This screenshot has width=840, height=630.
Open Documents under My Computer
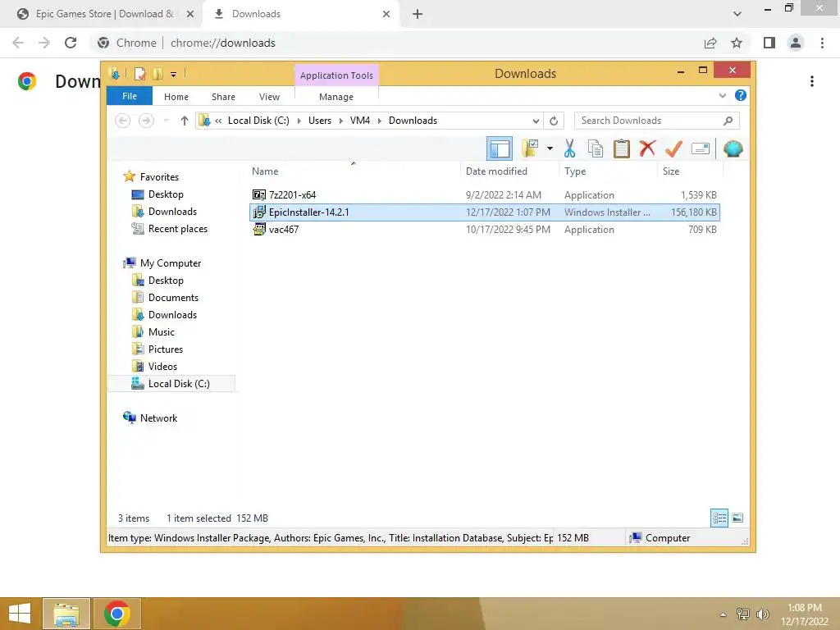coord(173,297)
